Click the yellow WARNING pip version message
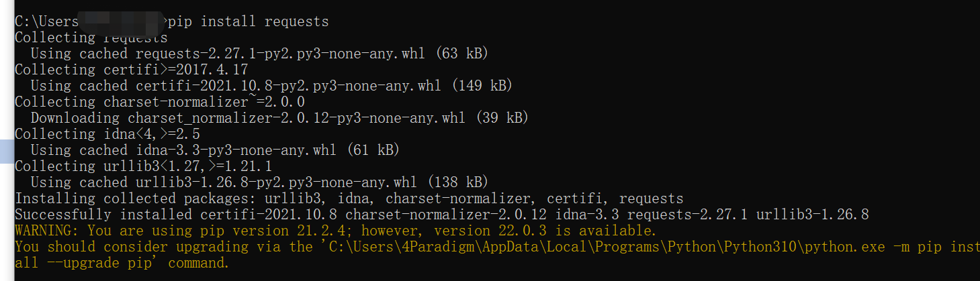This screenshot has height=281, width=980. (x=335, y=231)
